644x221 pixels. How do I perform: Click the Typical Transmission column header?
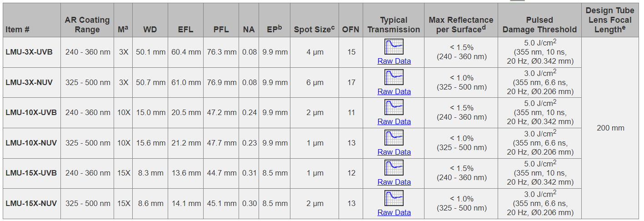click(394, 25)
